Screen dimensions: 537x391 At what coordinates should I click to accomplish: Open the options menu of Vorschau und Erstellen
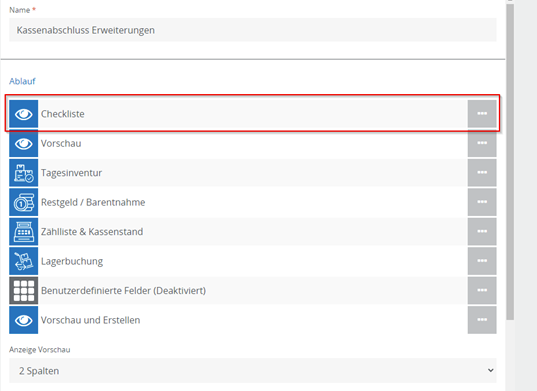point(482,320)
